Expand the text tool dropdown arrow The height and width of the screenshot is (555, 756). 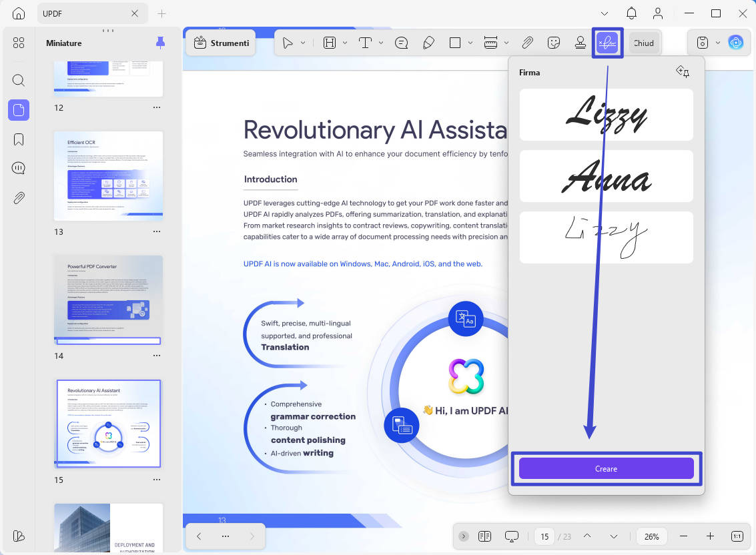pyautogui.click(x=381, y=43)
